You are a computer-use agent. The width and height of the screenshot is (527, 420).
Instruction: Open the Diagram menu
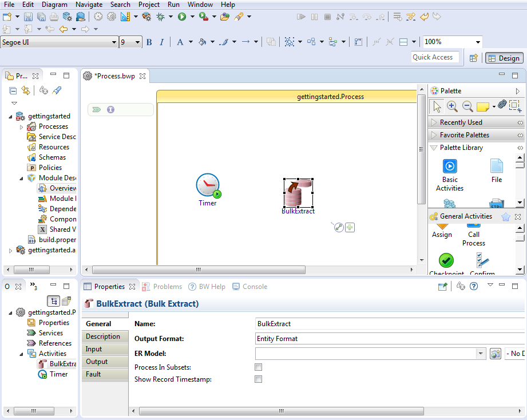(x=54, y=5)
